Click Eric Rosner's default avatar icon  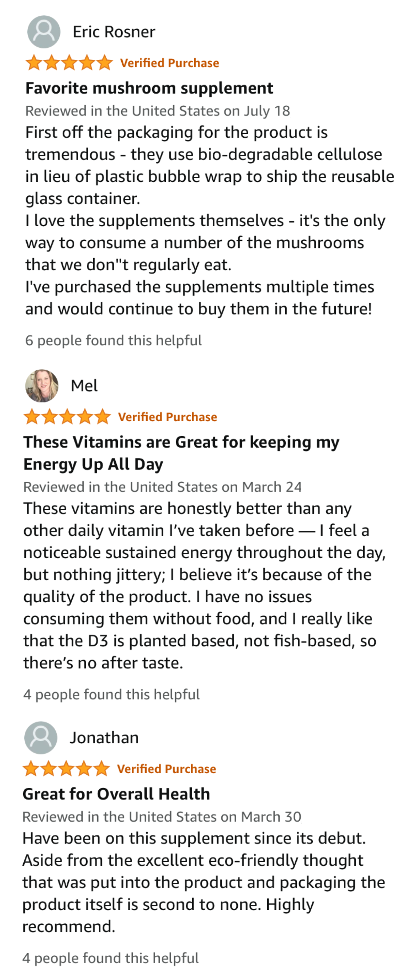(44, 32)
